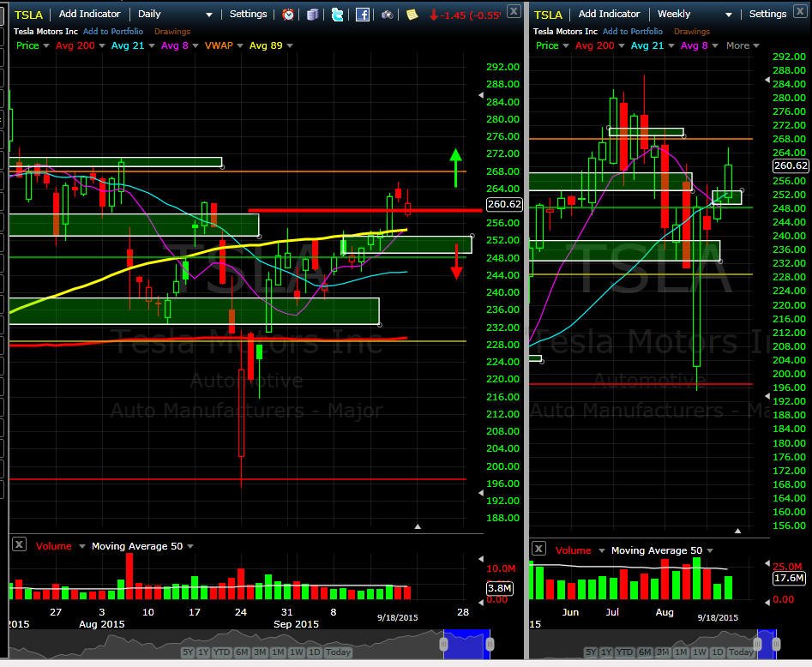Share the Daily chart on Twitter
This screenshot has height=667, width=812.
pyautogui.click(x=337, y=15)
